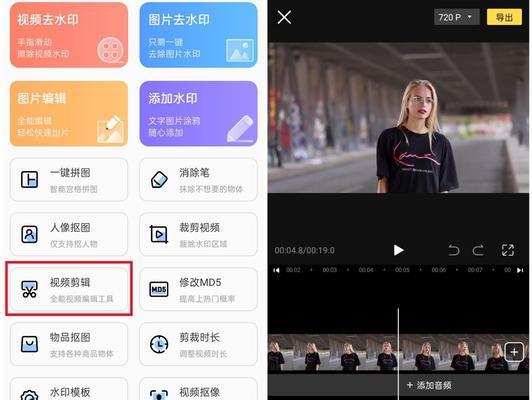Select the 剪裁时长 clock icon
532x400 pixels.
click(159, 344)
